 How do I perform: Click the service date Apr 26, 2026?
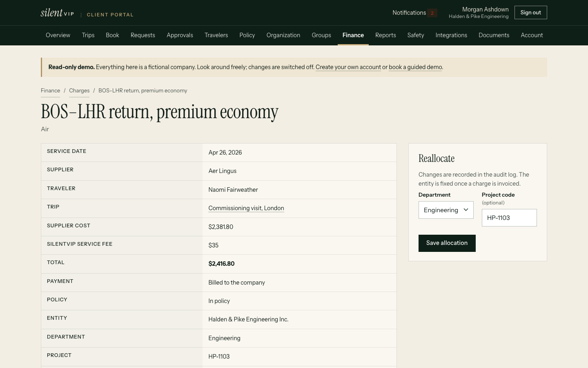tap(225, 153)
